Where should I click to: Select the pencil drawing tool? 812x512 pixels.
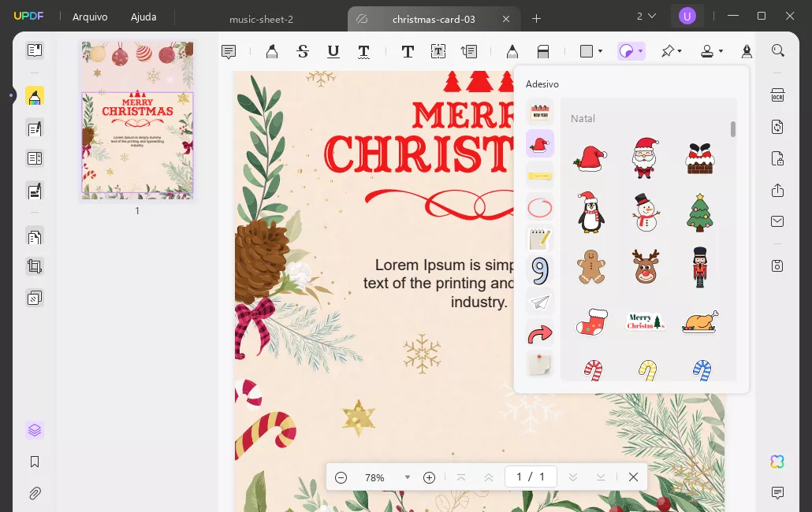pos(512,51)
